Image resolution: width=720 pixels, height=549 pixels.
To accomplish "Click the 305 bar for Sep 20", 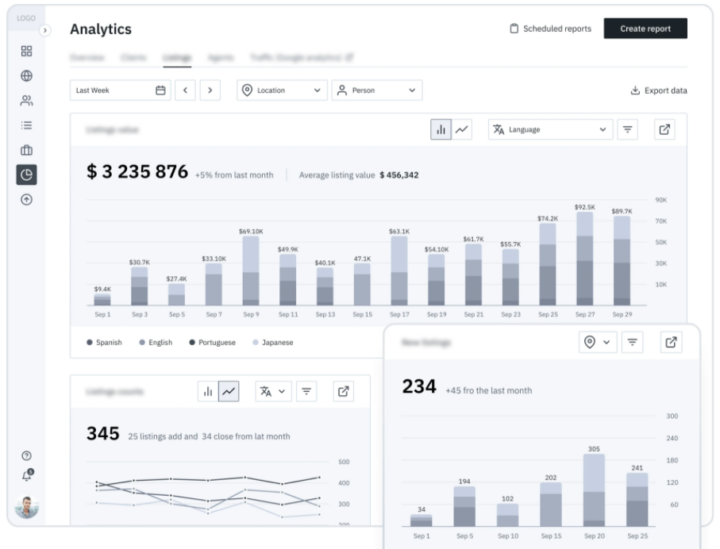I will pos(594,490).
